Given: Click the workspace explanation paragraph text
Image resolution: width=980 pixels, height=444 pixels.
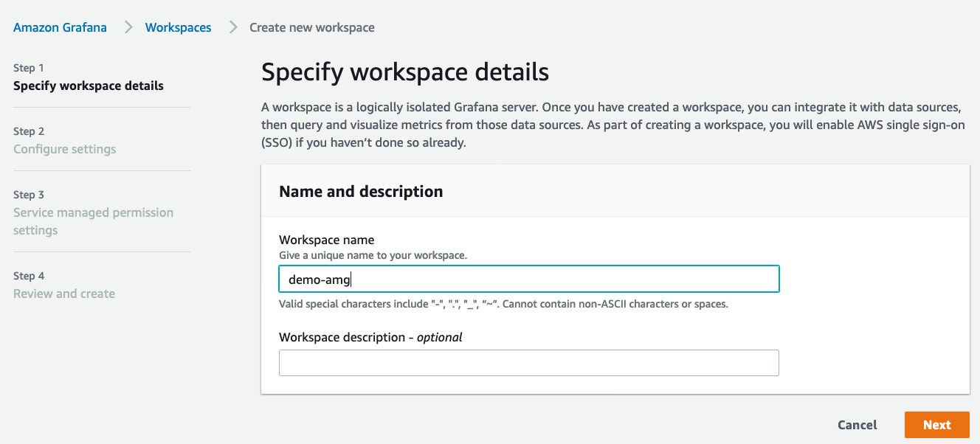Looking at the screenshot, I should click(x=613, y=125).
